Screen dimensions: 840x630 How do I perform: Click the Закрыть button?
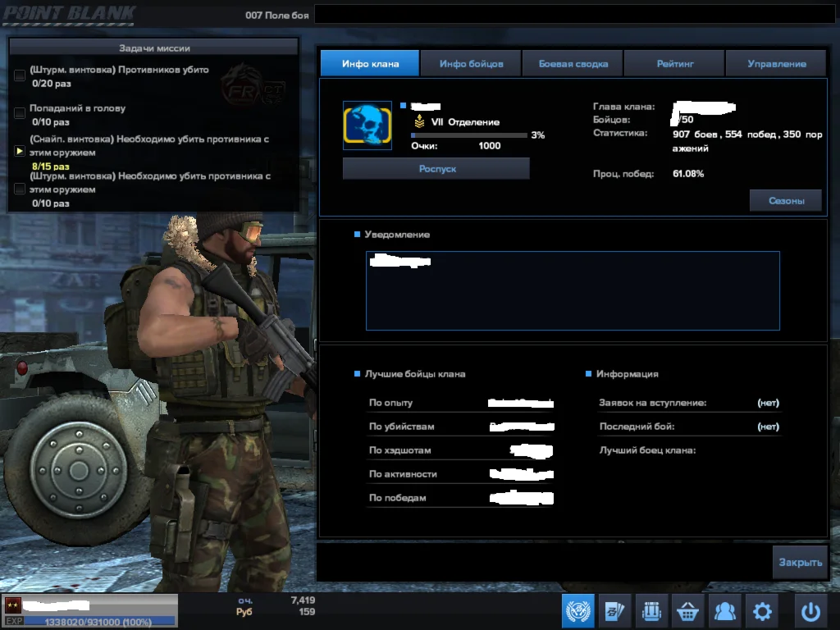pos(801,563)
